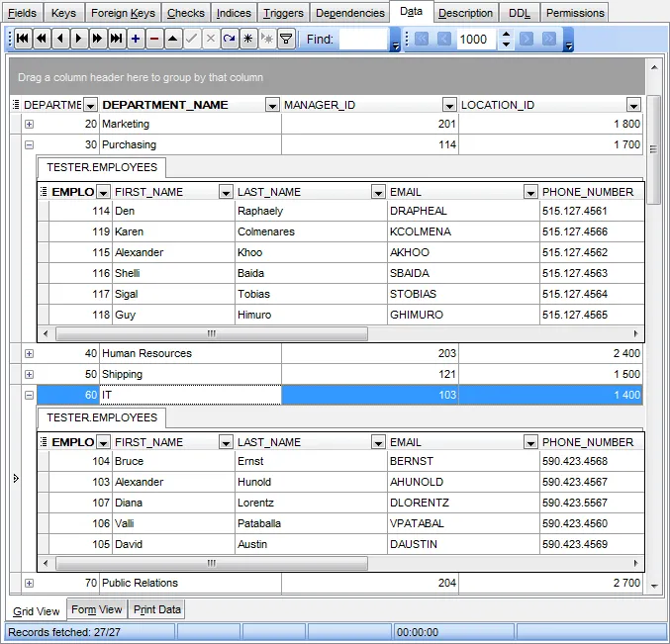Delete current record with minus button
The image size is (670, 644).
click(154, 39)
